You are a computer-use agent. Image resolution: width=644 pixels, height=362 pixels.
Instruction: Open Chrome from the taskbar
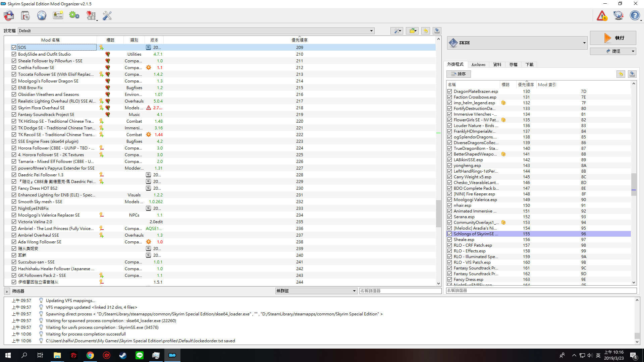[x=90, y=355]
